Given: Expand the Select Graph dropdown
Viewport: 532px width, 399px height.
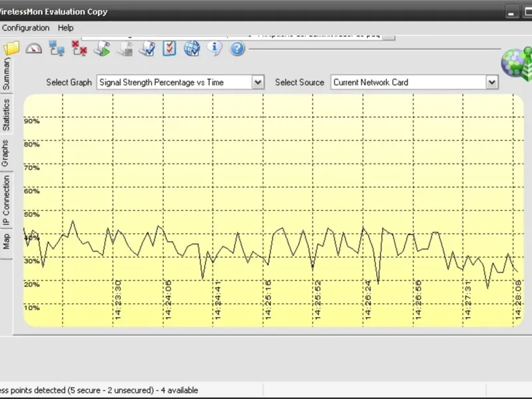Looking at the screenshot, I should pos(258,82).
